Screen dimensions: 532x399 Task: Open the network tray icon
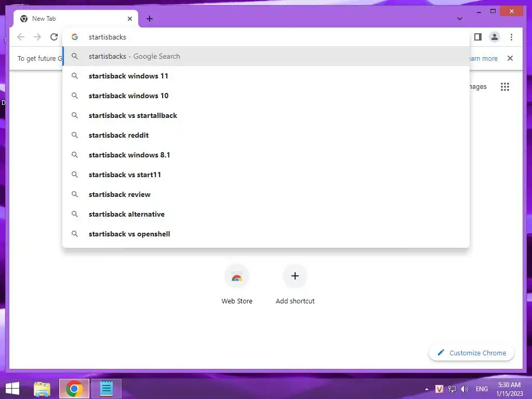tap(451, 389)
